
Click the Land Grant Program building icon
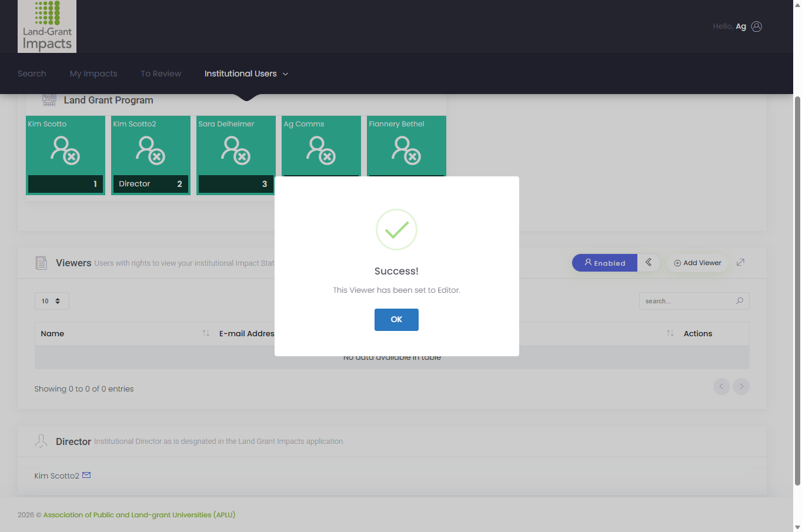click(49, 100)
